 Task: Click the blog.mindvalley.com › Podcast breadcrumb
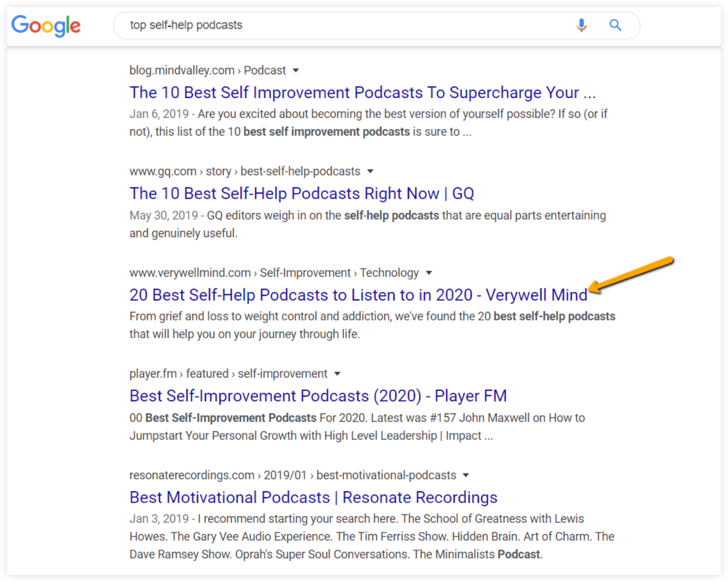pyautogui.click(x=208, y=70)
